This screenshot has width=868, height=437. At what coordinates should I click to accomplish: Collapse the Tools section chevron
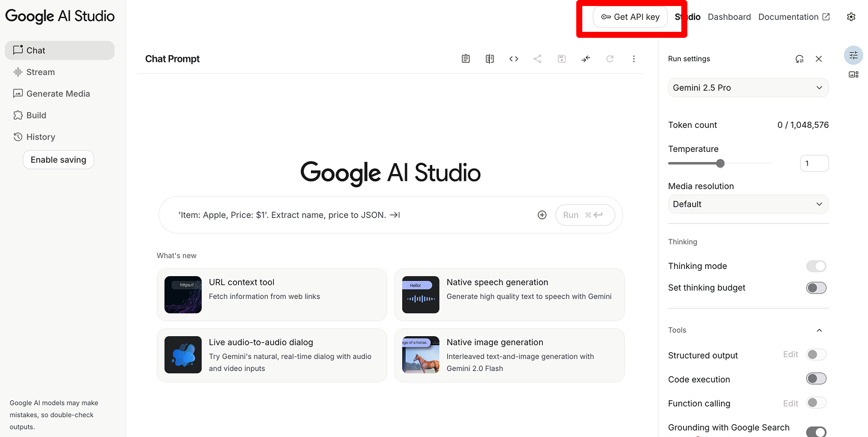click(x=819, y=330)
